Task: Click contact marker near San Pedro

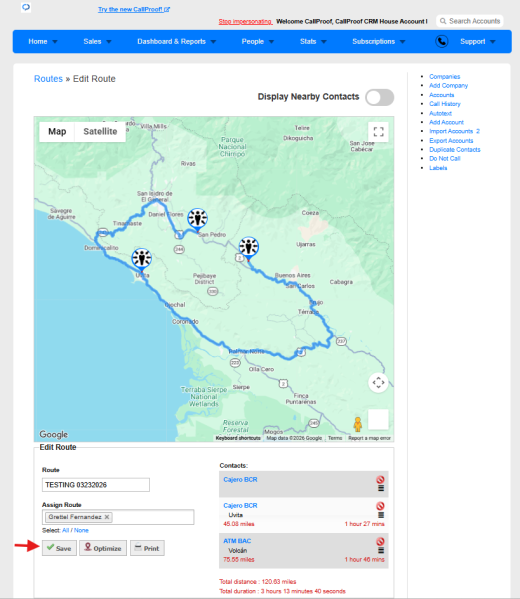Action: pyautogui.click(x=198, y=219)
